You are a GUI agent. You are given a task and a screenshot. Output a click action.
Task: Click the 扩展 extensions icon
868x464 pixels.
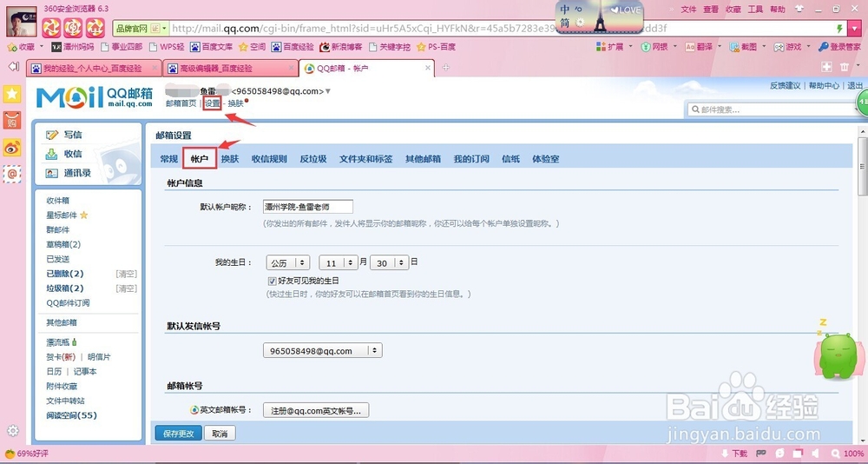point(601,47)
